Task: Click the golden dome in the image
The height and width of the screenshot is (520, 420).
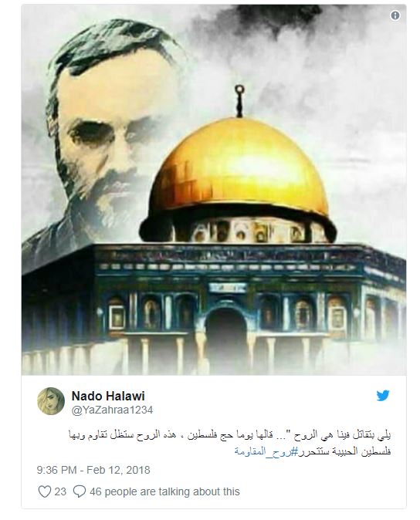Action: [238, 173]
